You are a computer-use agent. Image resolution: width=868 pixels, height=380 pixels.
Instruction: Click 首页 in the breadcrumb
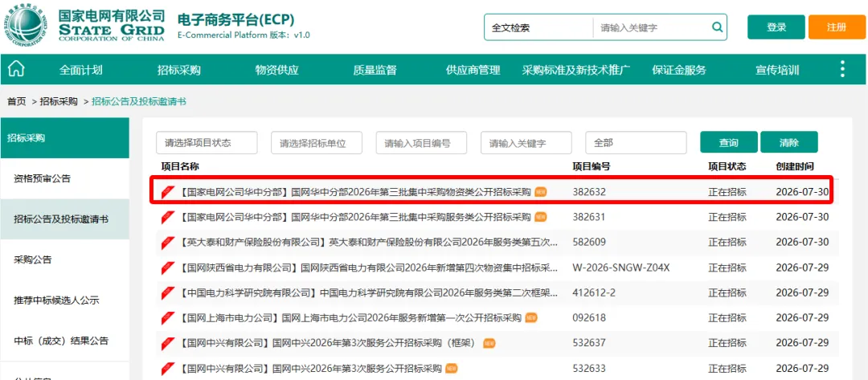pyautogui.click(x=16, y=101)
